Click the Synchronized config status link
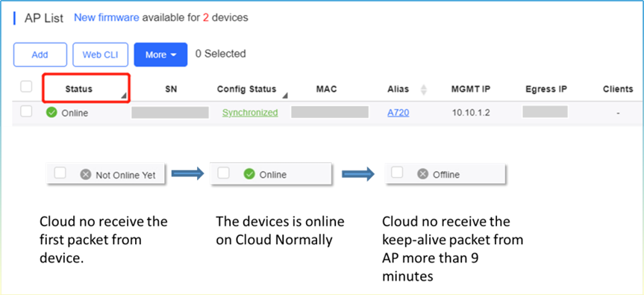Image resolution: width=644 pixels, height=295 pixels. pyautogui.click(x=250, y=113)
